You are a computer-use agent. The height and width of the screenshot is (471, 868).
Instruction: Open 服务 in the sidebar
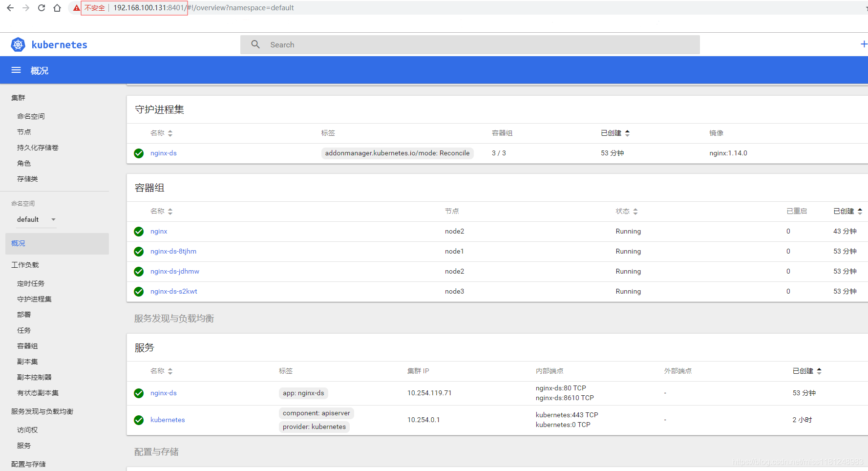[x=24, y=446]
